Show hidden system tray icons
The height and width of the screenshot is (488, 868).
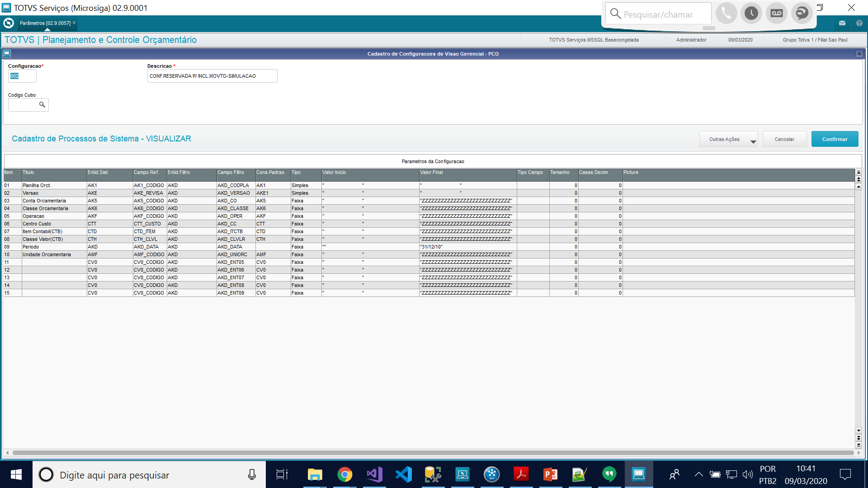pos(698,474)
